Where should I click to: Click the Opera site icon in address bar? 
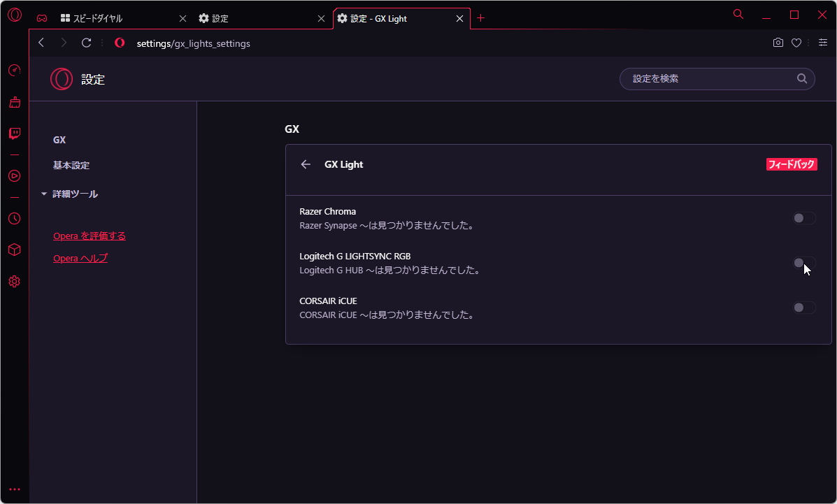point(120,43)
